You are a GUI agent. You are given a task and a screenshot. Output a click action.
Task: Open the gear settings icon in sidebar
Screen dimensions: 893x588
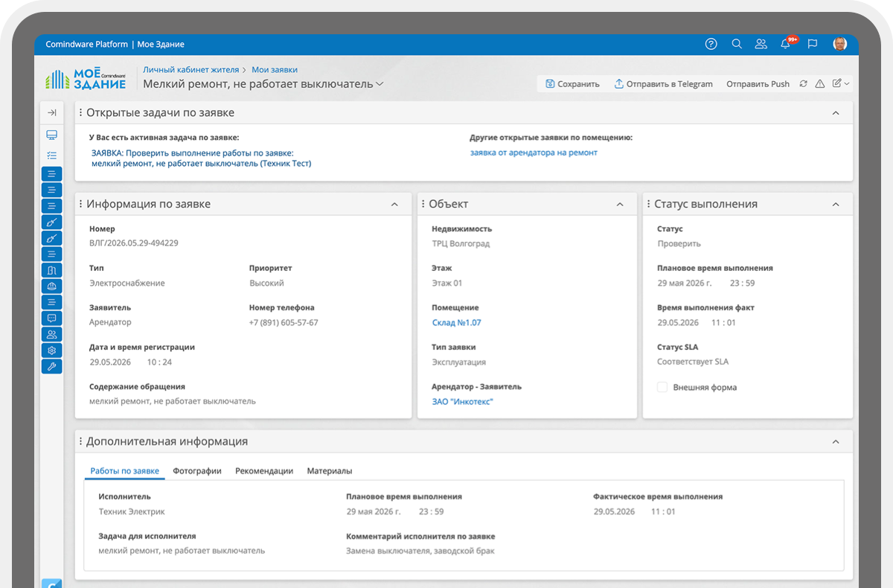tap(51, 351)
